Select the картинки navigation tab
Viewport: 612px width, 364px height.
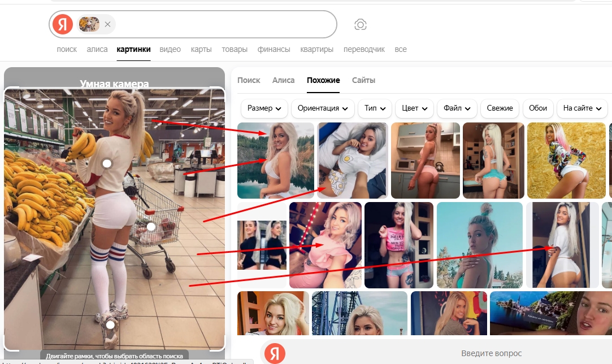point(133,50)
